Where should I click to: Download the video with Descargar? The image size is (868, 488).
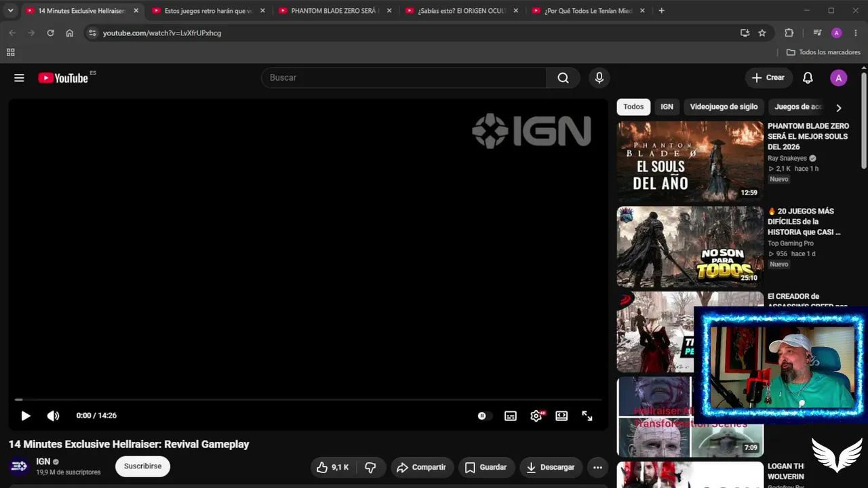(x=551, y=467)
